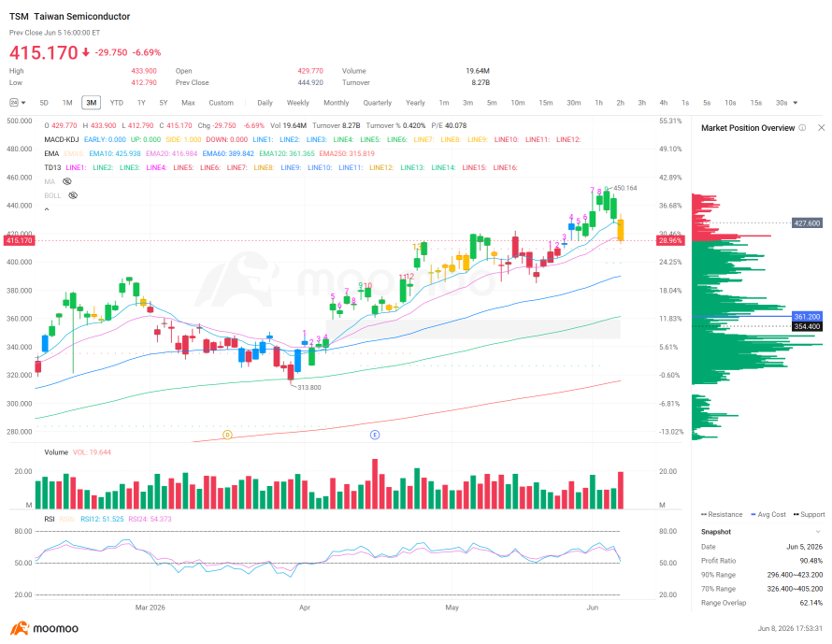Click the earnings 'E' marker on chart

click(375, 435)
